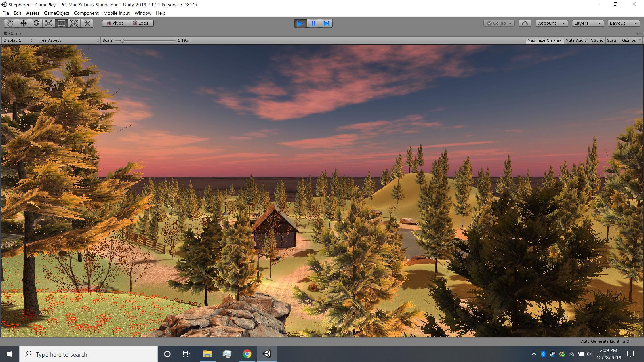
Task: Pause the running game
Action: coord(313,23)
